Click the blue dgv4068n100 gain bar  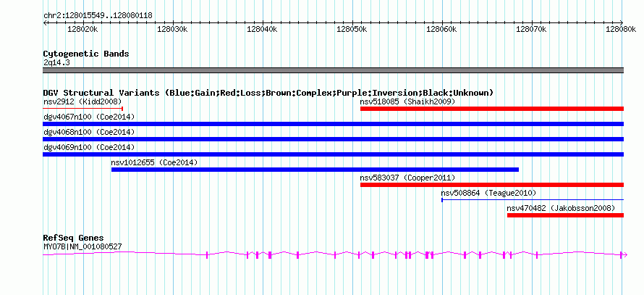click(x=334, y=139)
